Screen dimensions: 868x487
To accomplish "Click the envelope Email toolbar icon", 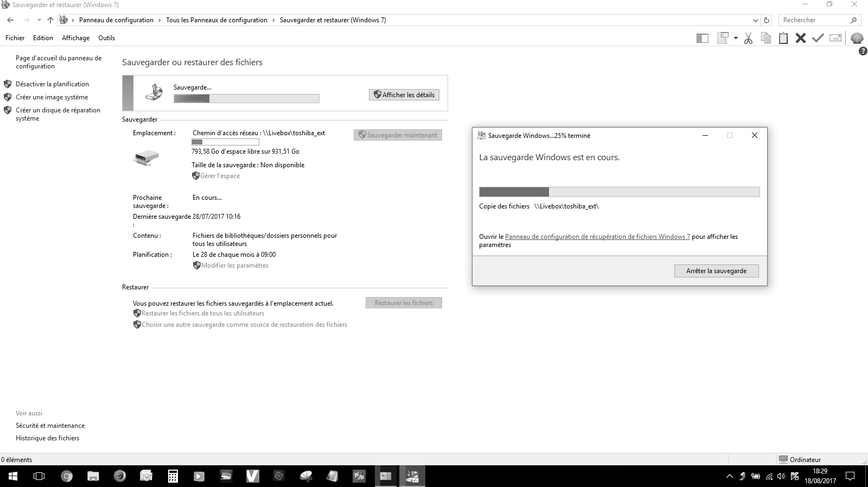I will [835, 38].
